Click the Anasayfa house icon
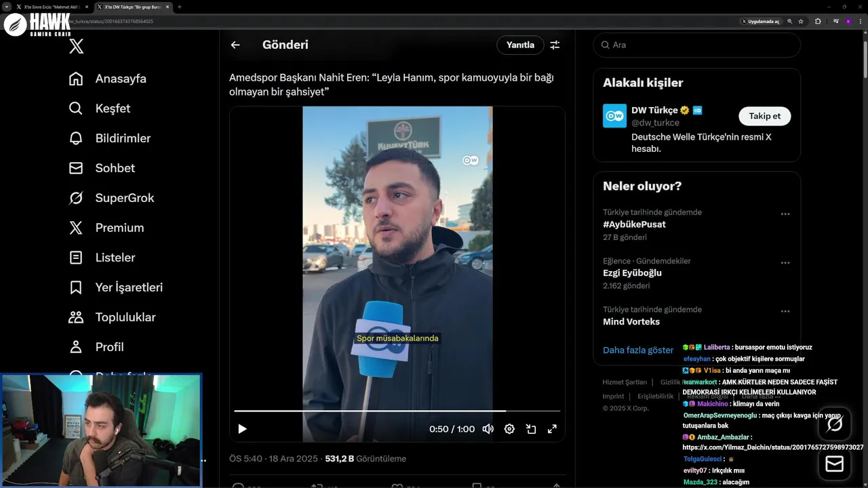 pyautogui.click(x=76, y=79)
